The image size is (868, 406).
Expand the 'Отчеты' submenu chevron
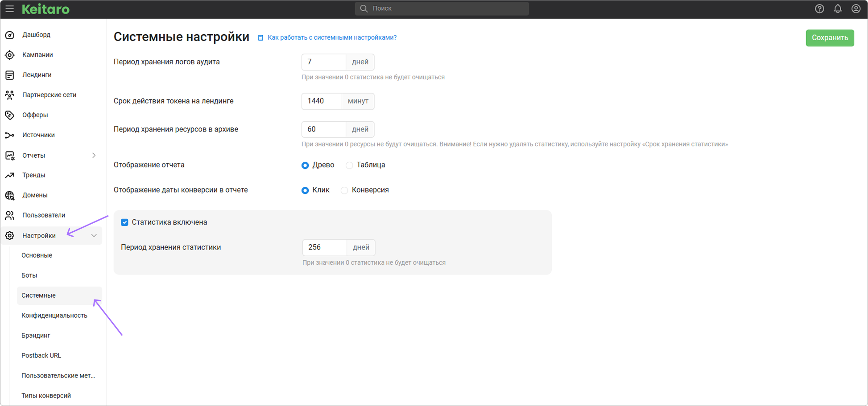pyautogui.click(x=94, y=156)
